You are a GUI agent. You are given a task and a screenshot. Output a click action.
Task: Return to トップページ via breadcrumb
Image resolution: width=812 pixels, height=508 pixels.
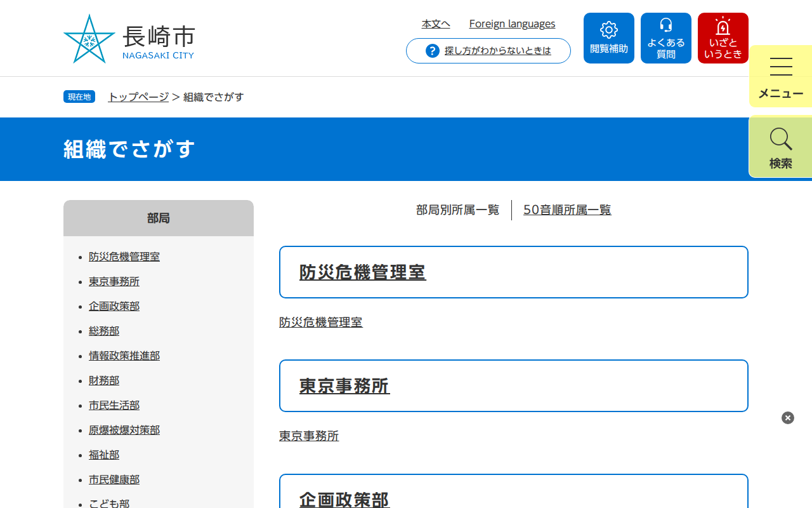[137, 97]
